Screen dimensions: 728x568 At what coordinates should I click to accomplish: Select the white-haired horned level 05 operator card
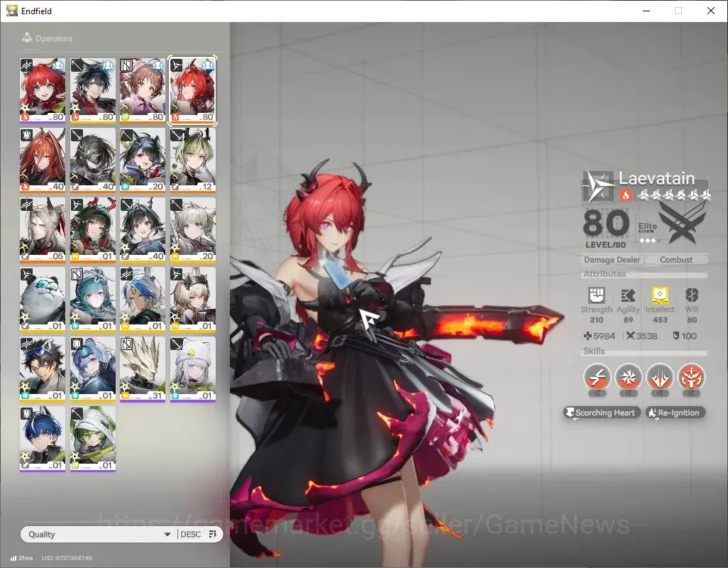[x=43, y=229]
